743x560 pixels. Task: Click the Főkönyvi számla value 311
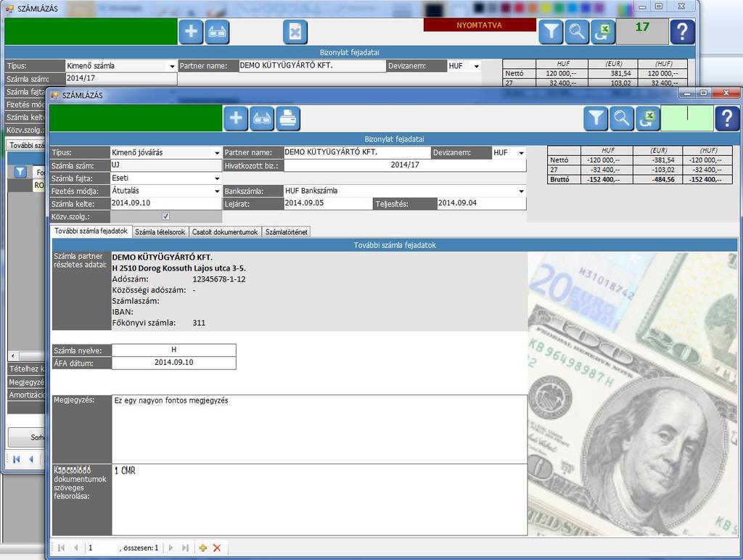point(199,323)
